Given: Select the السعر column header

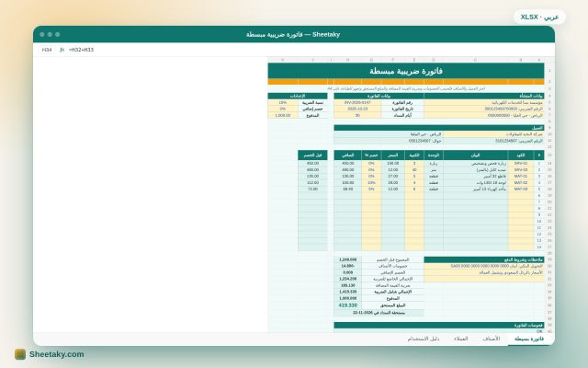Looking at the screenshot, I should coord(393,155).
